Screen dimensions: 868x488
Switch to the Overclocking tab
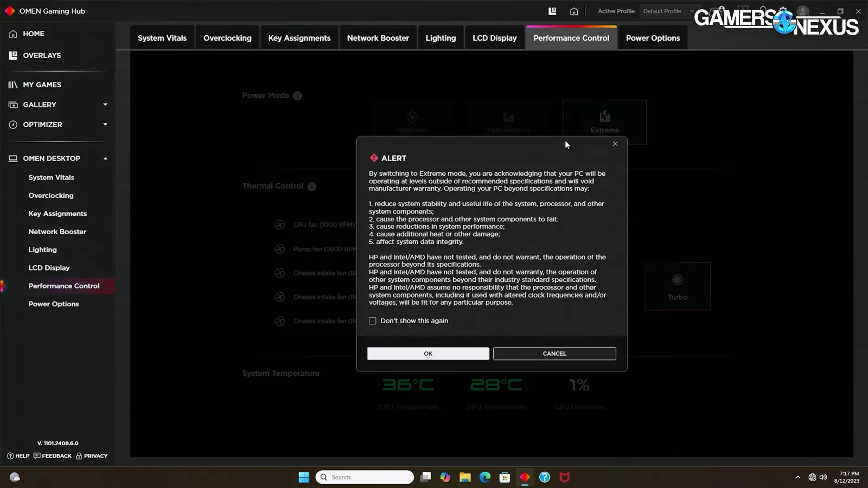click(227, 38)
